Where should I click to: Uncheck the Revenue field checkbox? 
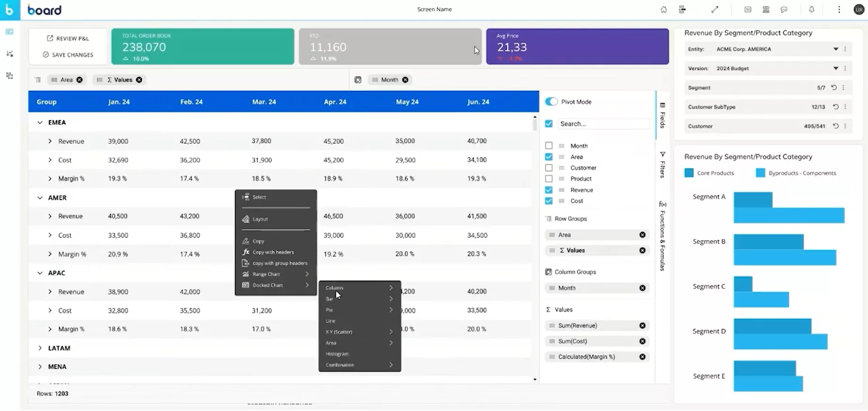pos(549,190)
